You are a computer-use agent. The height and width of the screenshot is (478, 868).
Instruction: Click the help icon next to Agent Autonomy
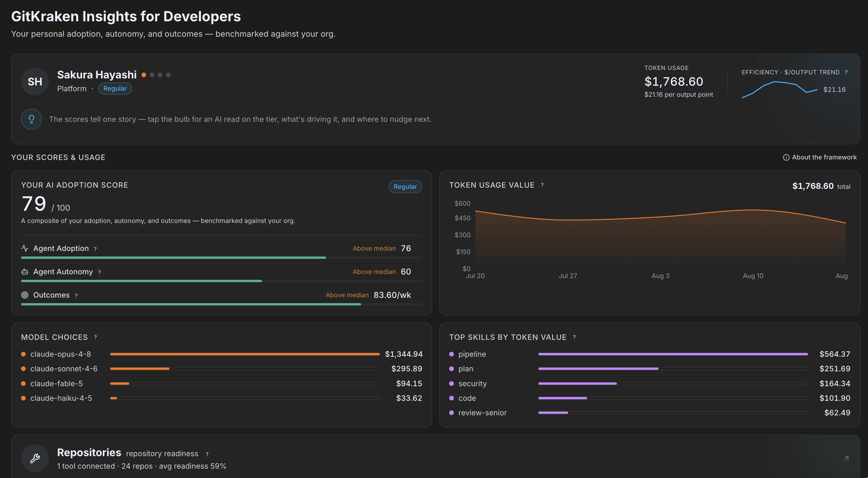click(x=99, y=272)
